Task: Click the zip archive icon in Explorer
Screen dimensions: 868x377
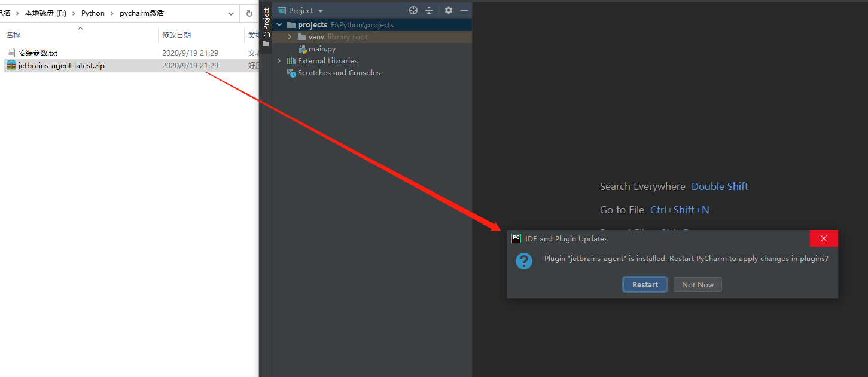Action: click(x=11, y=66)
